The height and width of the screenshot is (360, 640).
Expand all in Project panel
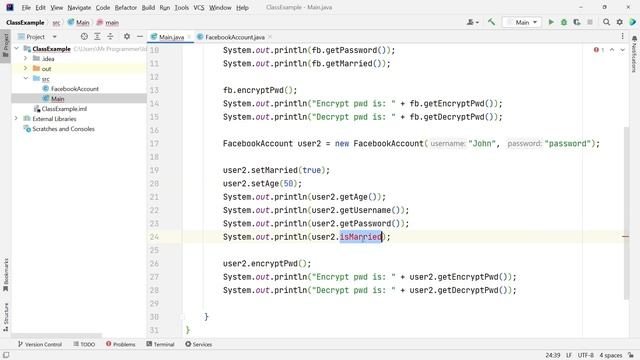[x=97, y=37]
